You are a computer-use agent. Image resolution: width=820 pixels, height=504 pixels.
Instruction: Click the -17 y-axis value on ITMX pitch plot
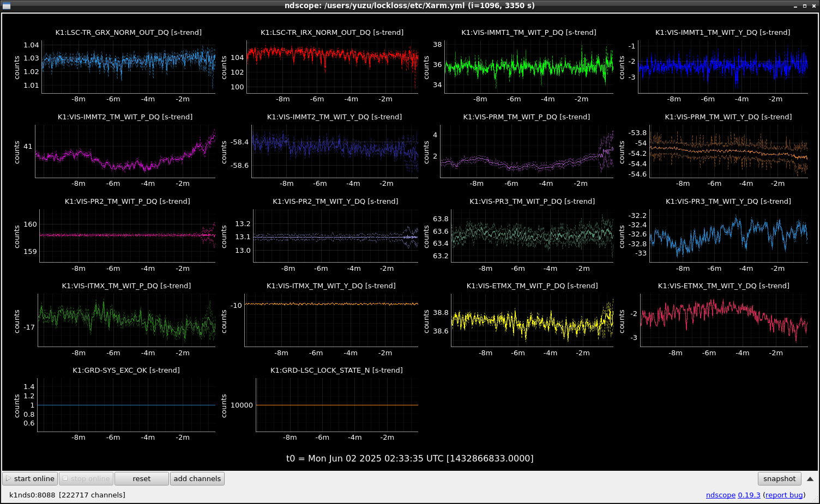(29, 327)
